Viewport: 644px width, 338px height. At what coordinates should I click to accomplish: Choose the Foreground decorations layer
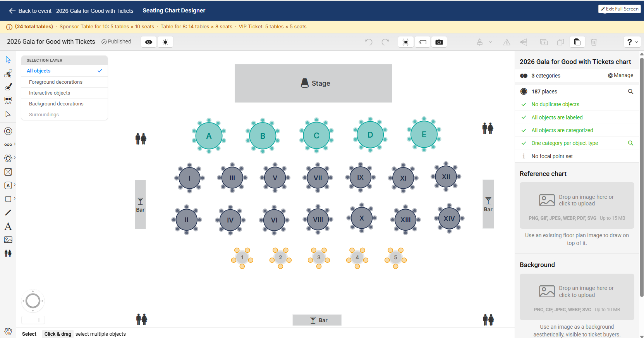pyautogui.click(x=64, y=82)
